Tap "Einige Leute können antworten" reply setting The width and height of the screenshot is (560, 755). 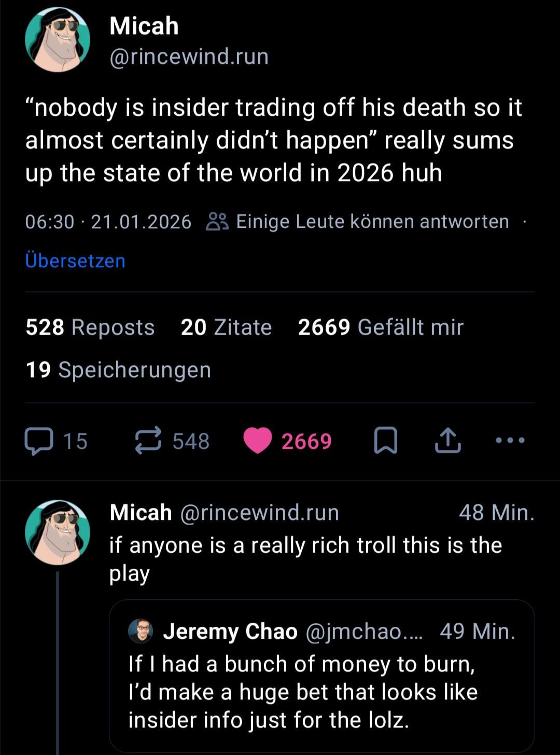click(372, 222)
